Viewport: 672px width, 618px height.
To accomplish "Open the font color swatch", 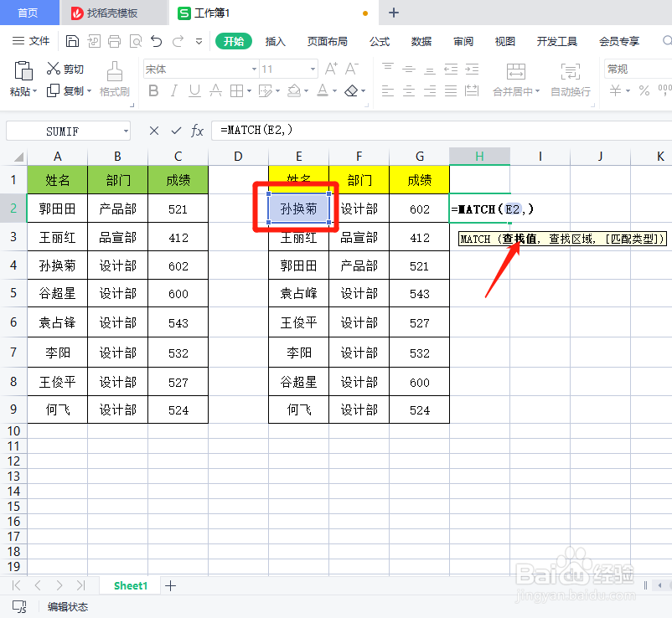I will pyautogui.click(x=321, y=90).
